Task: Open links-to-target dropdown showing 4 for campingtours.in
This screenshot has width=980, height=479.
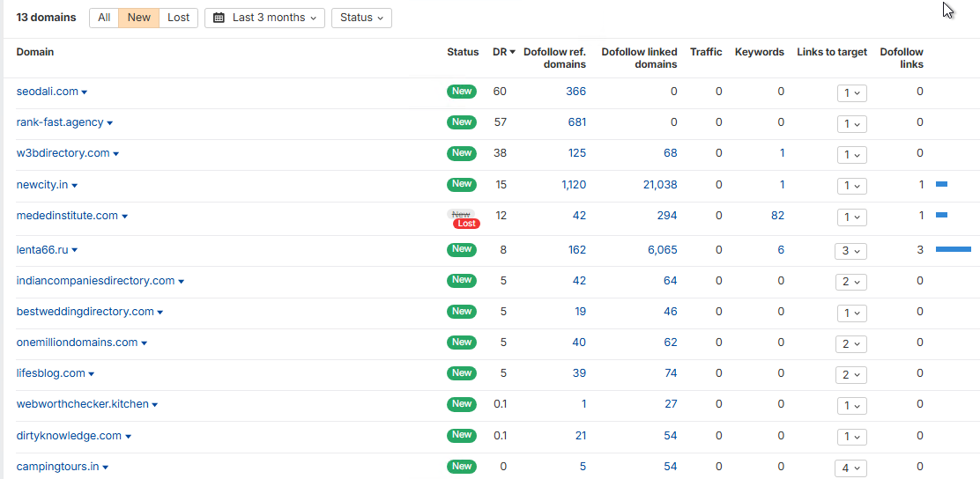Action: (x=850, y=468)
